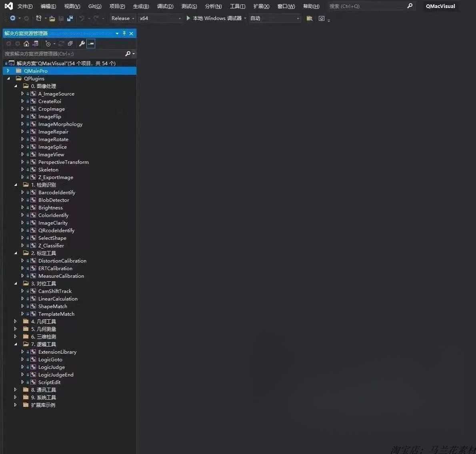The width and height of the screenshot is (476, 454).
Task: Switch views icon next to Home
Action: [35, 44]
